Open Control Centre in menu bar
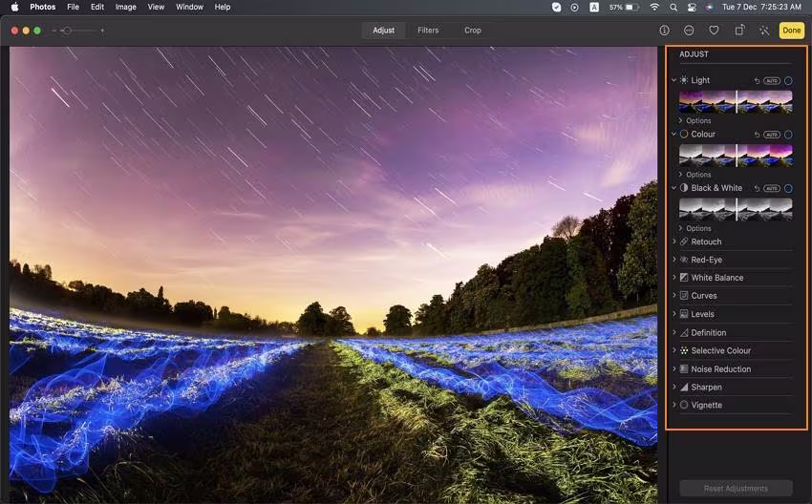This screenshot has width=812, height=504. coord(691,8)
